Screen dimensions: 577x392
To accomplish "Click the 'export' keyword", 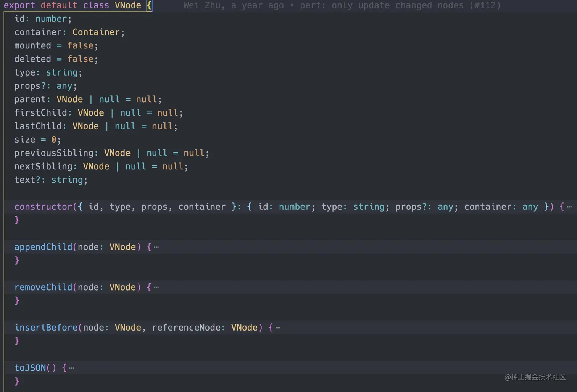I will coord(19,5).
